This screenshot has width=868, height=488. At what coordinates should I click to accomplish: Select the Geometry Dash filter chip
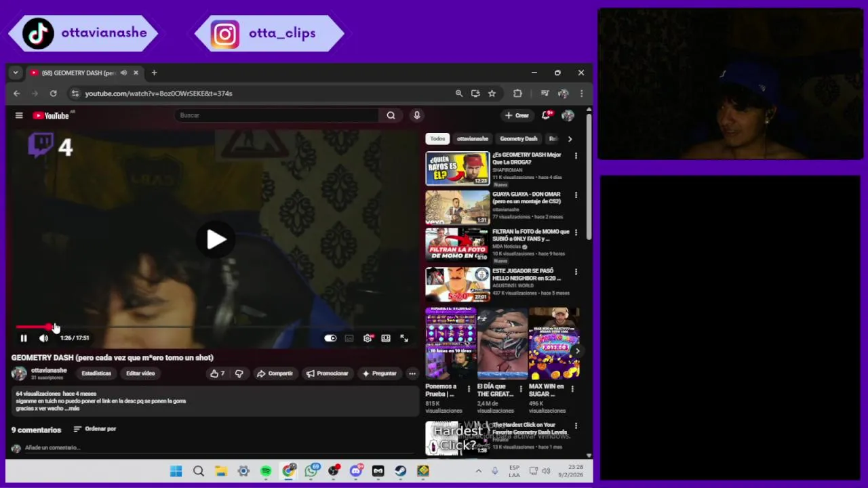(x=519, y=139)
